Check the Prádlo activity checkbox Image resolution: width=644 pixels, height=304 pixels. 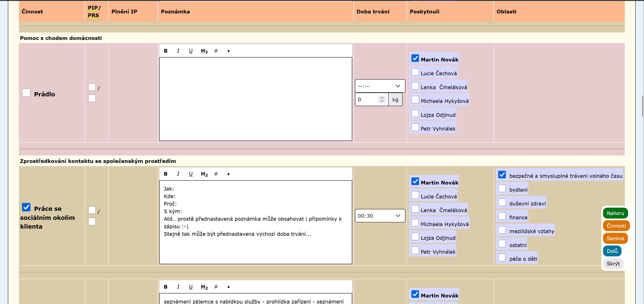tap(26, 93)
